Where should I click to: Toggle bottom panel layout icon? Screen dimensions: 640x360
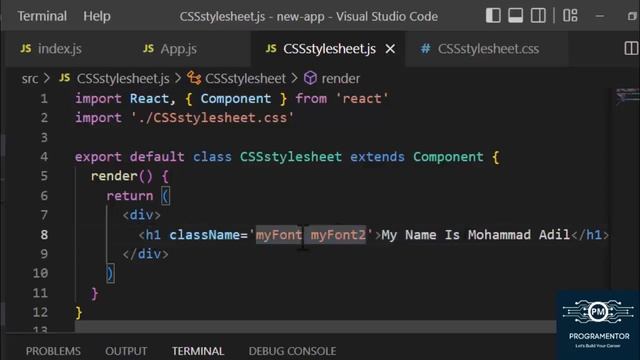516,16
